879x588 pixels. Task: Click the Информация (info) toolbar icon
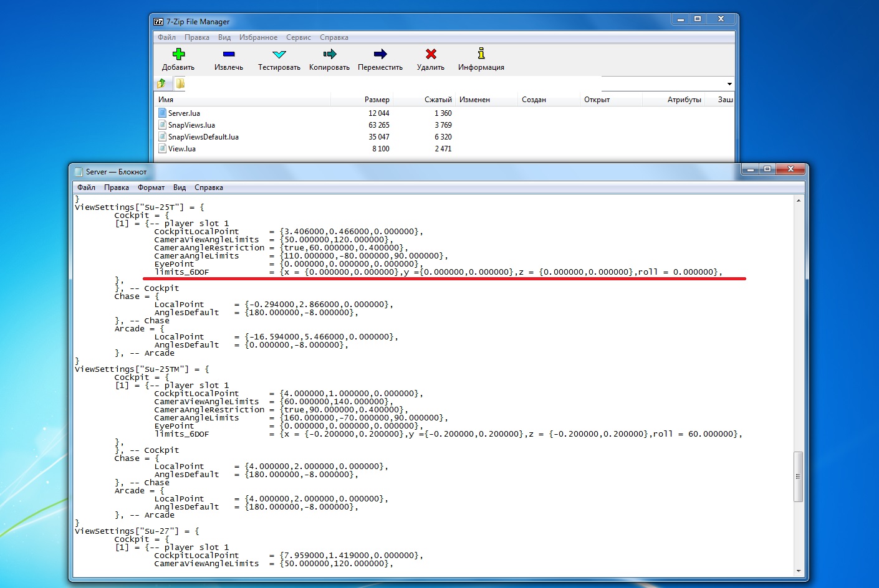coord(481,54)
